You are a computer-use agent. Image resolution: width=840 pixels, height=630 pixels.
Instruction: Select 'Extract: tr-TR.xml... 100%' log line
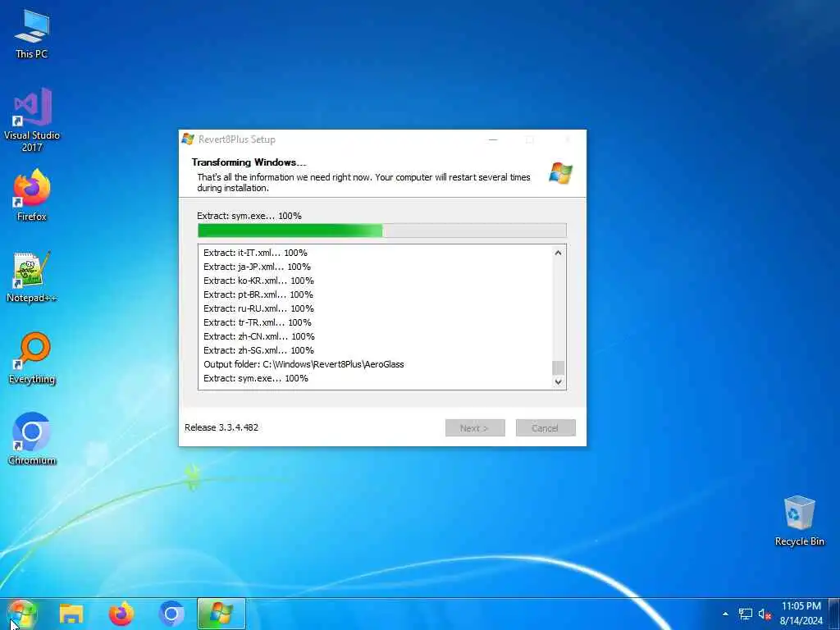click(257, 322)
